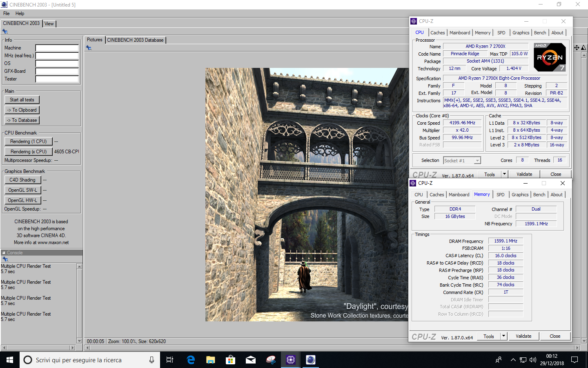The image size is (588, 368).
Task: Click the Tester input field
Action: click(57, 79)
